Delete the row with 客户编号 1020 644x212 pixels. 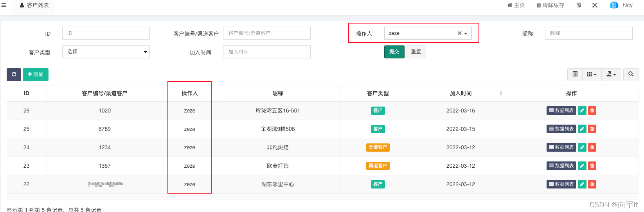[x=592, y=111]
